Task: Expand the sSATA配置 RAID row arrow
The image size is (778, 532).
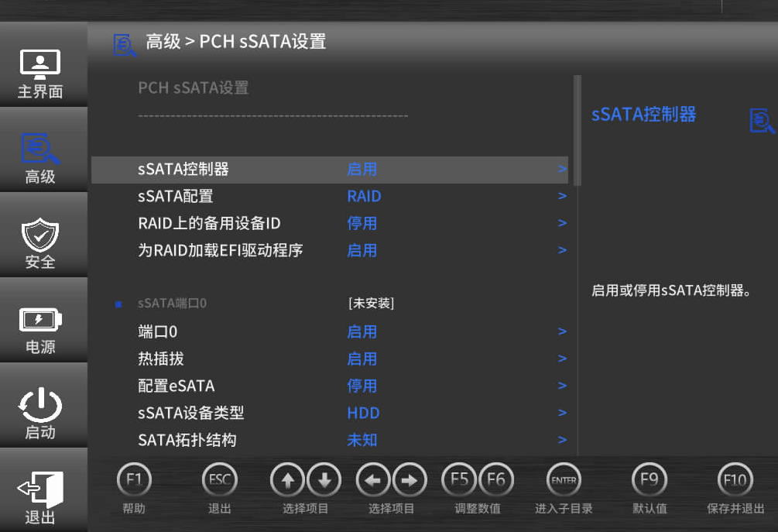Action: pos(562,197)
